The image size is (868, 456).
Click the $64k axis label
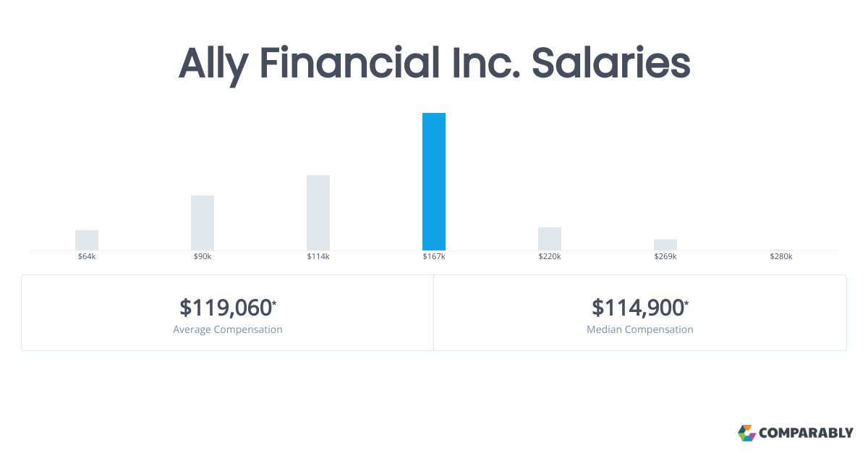pyautogui.click(x=87, y=257)
